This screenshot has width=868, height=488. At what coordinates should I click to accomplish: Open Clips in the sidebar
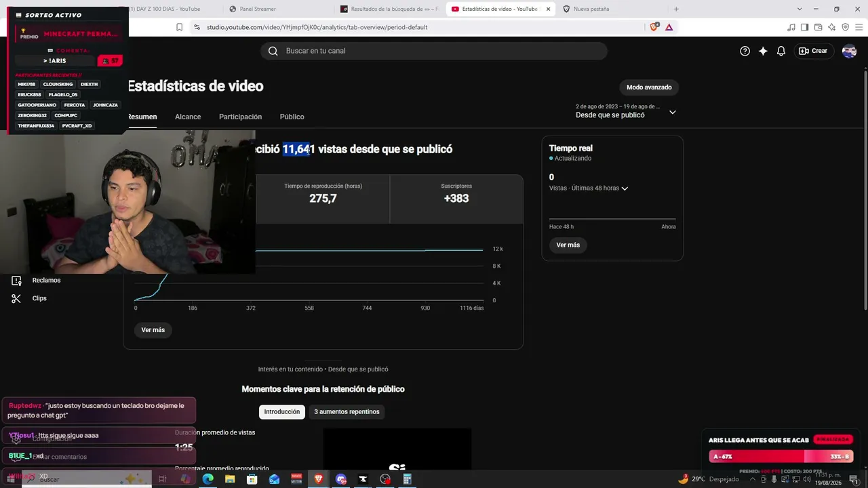39,298
